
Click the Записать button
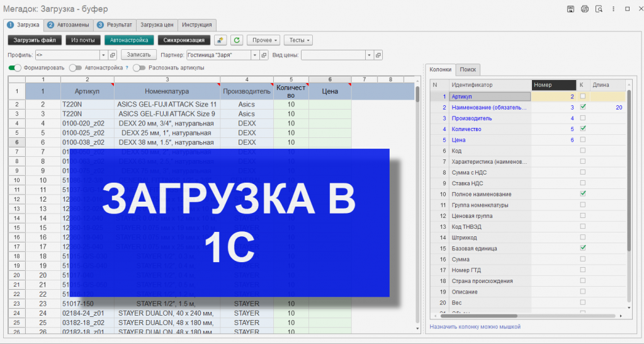[139, 54]
